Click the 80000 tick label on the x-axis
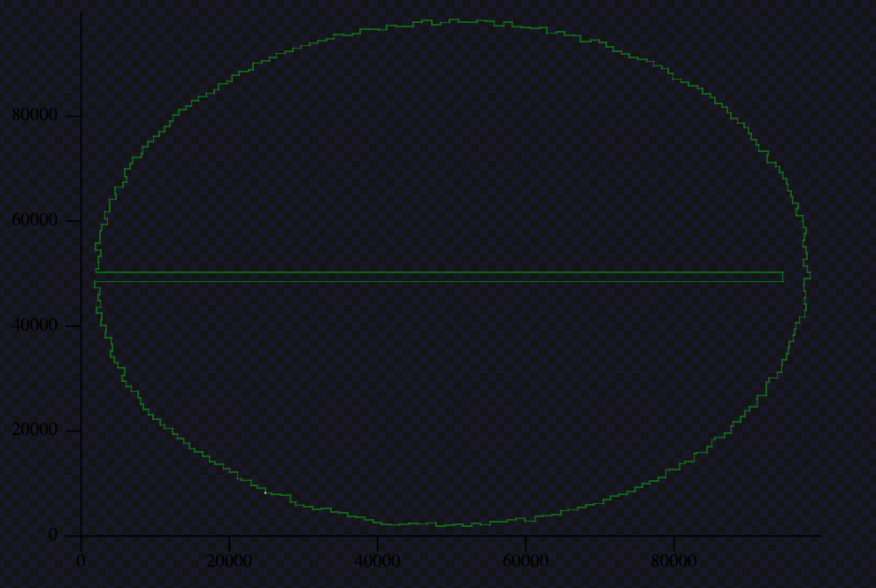Image resolution: width=876 pixels, height=588 pixels. pos(674,561)
